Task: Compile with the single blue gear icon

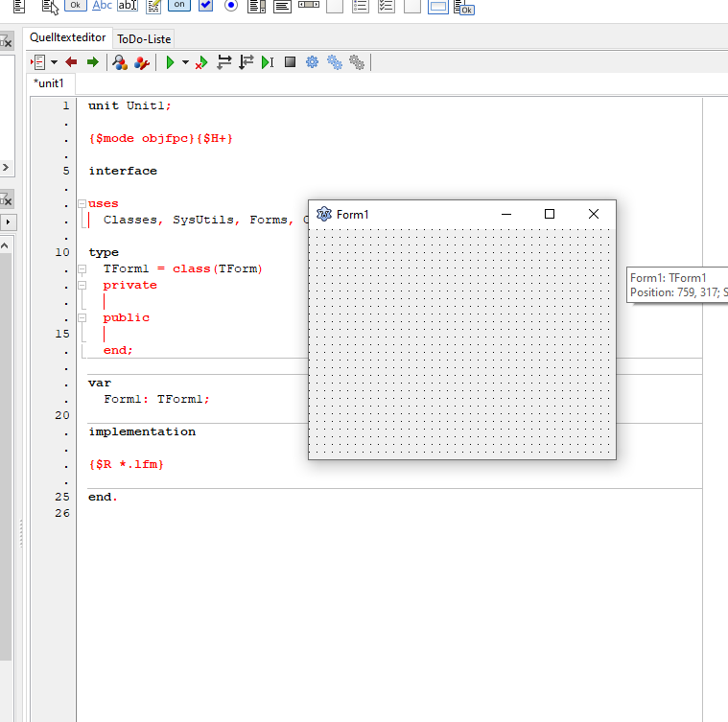Action: (312, 62)
